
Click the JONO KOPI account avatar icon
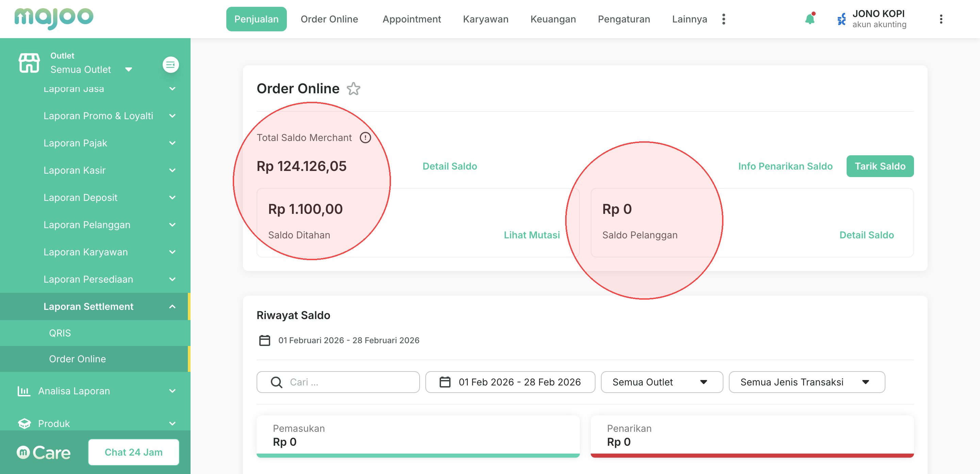point(842,19)
